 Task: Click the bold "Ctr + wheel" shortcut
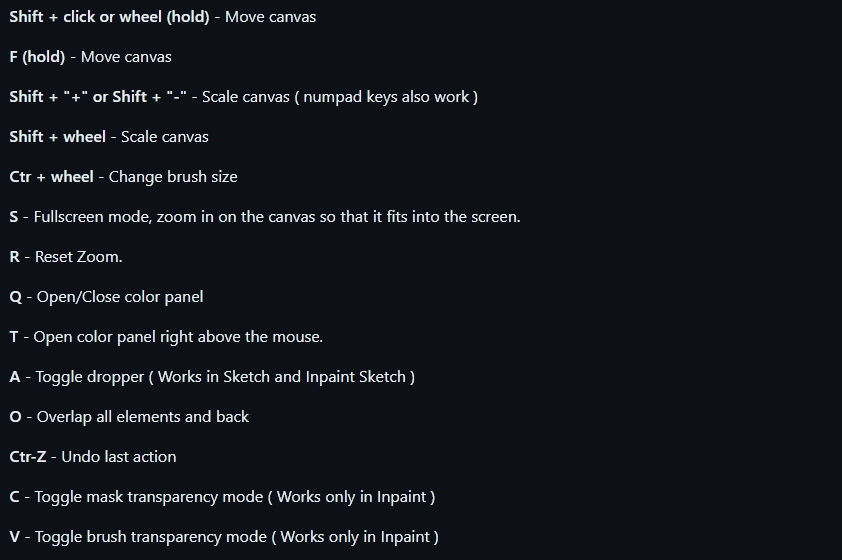(x=51, y=177)
